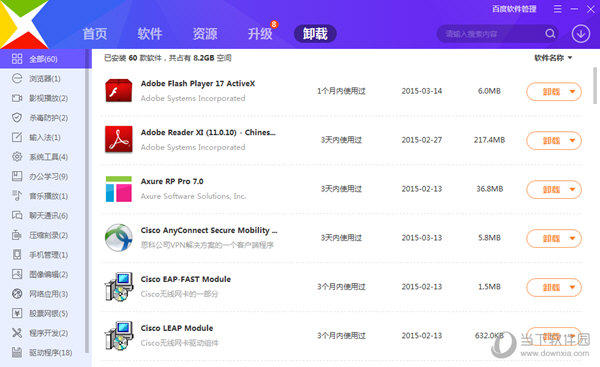Select the 股票网银(5) category icon
This screenshot has width=600, height=367.
[x=17, y=313]
